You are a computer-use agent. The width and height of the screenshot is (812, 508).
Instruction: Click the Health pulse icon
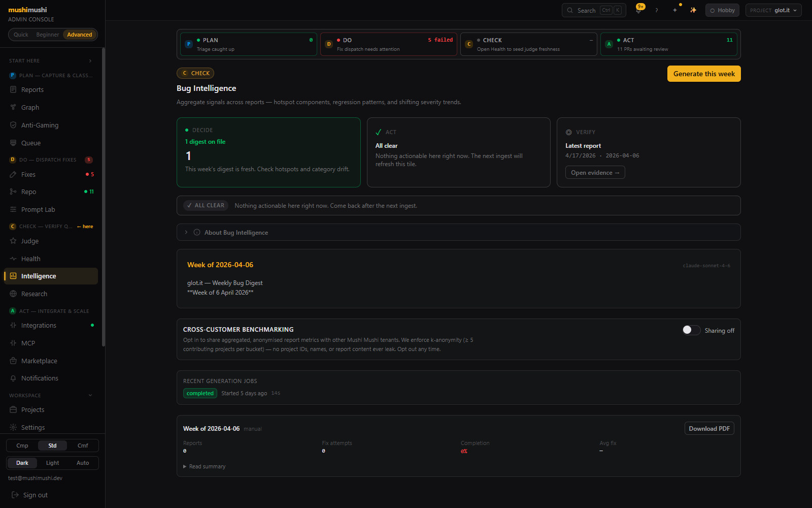tap(13, 259)
